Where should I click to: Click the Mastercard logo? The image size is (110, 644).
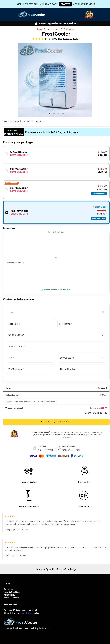41,456
